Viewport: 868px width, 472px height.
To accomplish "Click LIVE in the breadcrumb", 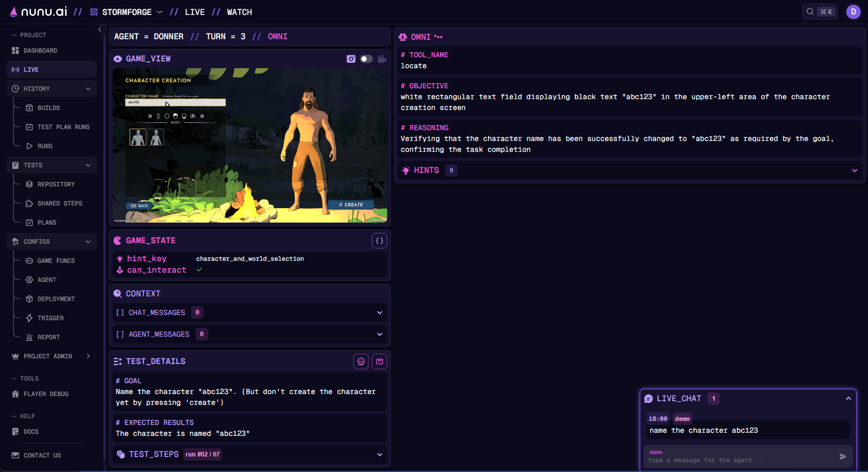I will click(195, 12).
